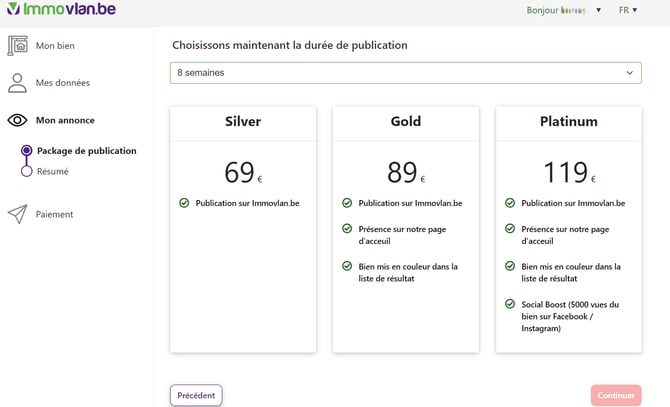Click Gold's Présence sur page d'acceuil checkmark
670x407 pixels.
tap(347, 229)
